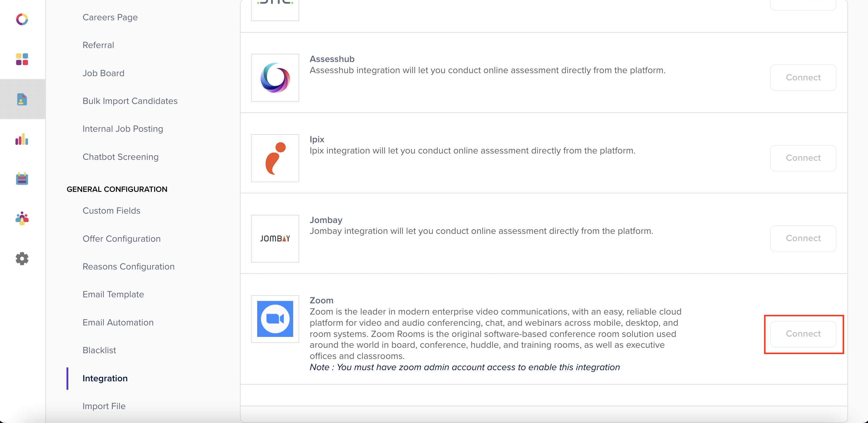Click the Assesshub swirl logo

pos(275,78)
